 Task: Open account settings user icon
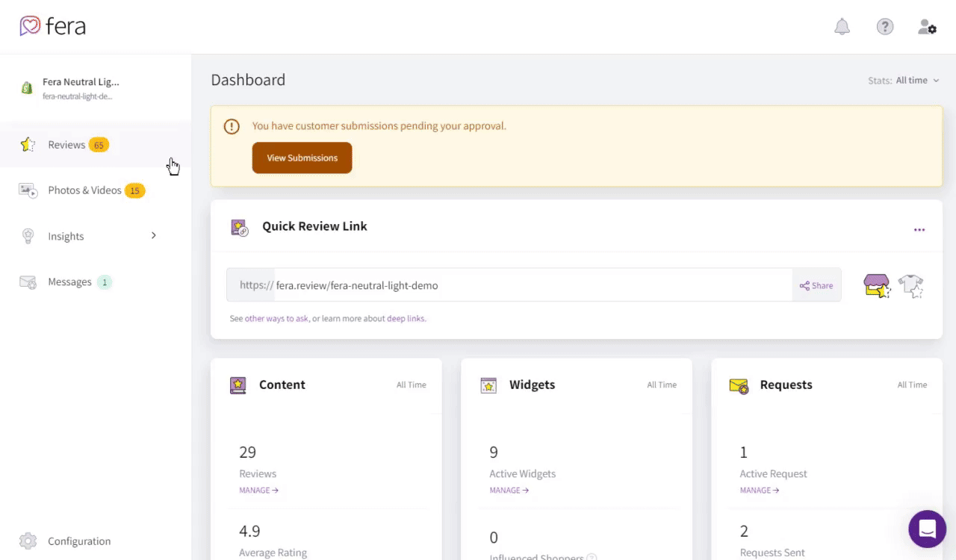tap(927, 27)
